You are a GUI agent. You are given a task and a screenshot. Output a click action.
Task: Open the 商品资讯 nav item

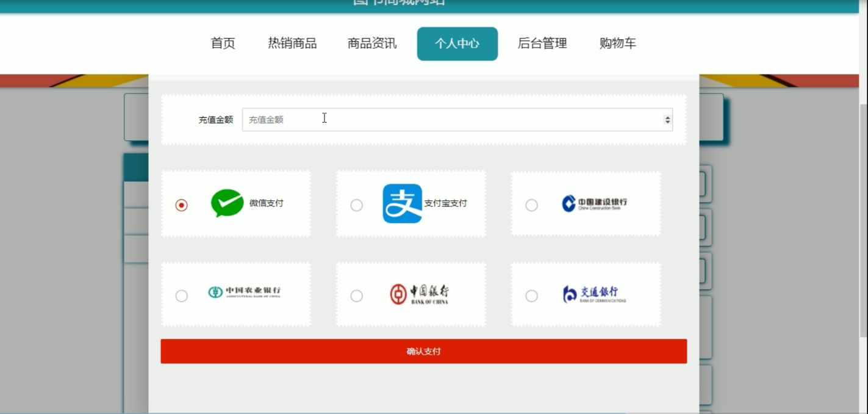372,43
